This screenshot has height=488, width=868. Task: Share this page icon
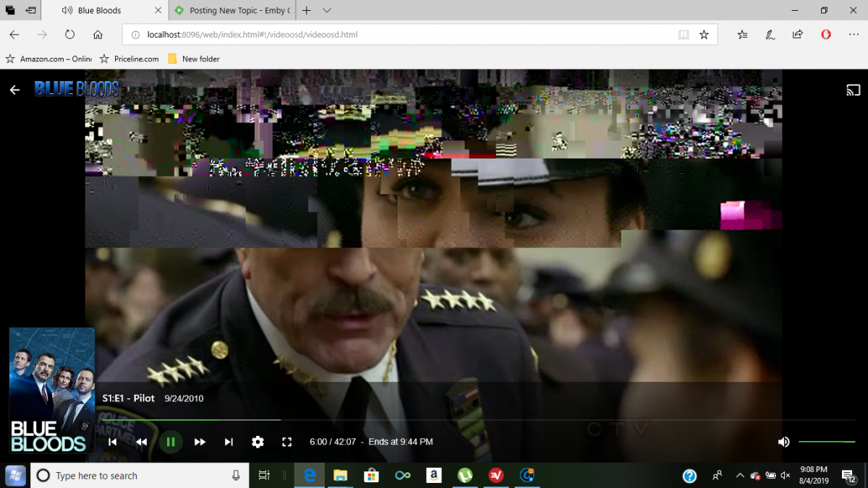coord(798,35)
